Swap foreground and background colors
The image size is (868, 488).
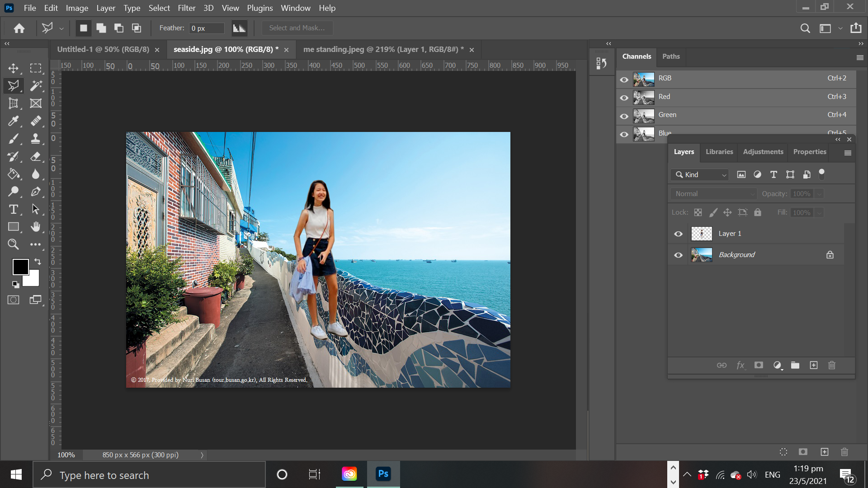38,262
